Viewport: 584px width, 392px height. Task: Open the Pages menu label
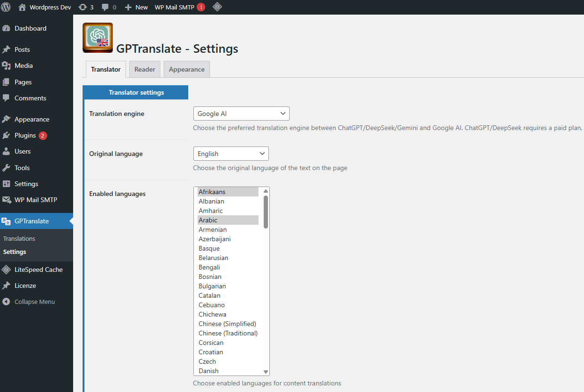tap(23, 82)
